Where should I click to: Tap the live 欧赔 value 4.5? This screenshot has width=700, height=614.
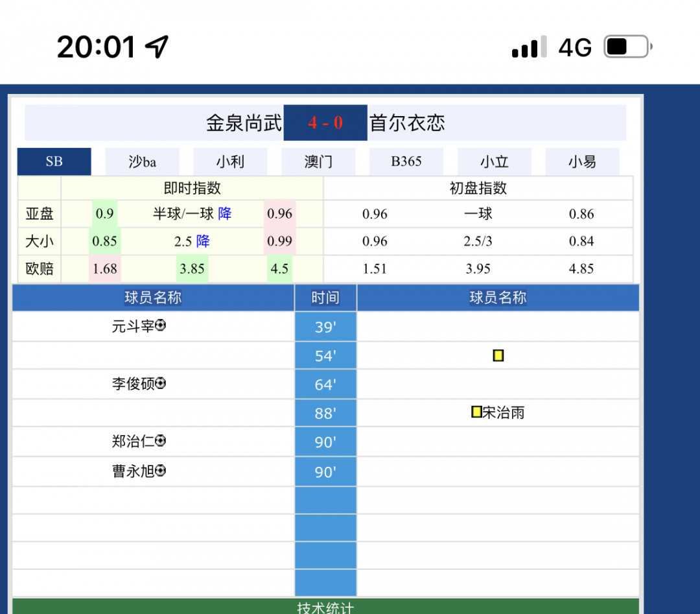click(x=279, y=269)
